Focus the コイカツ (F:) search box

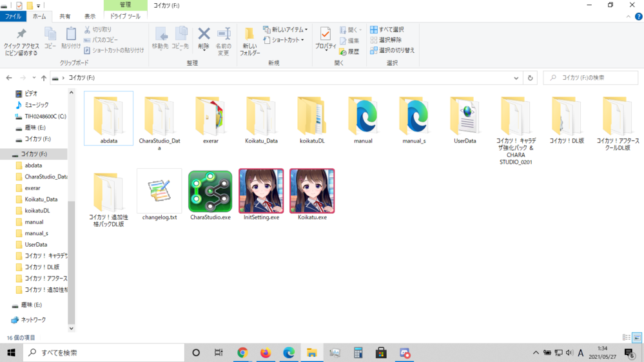pyautogui.click(x=590, y=77)
